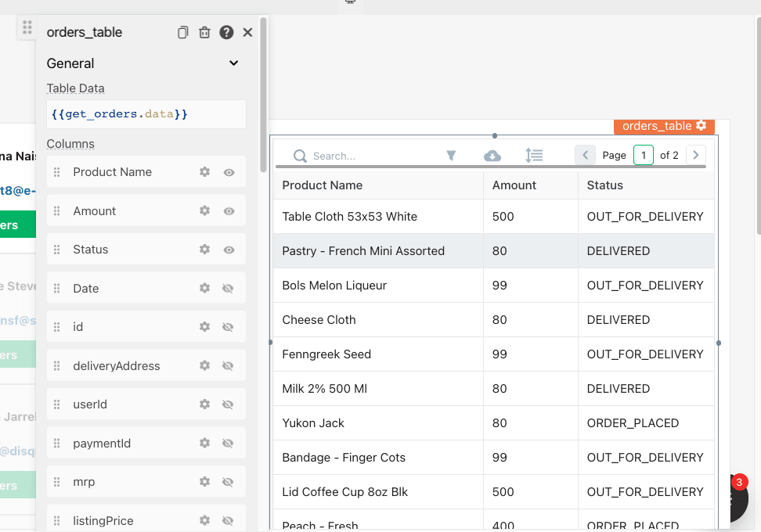The width and height of the screenshot is (761, 532).
Task: Collapse the General section chevron
Action: (233, 63)
